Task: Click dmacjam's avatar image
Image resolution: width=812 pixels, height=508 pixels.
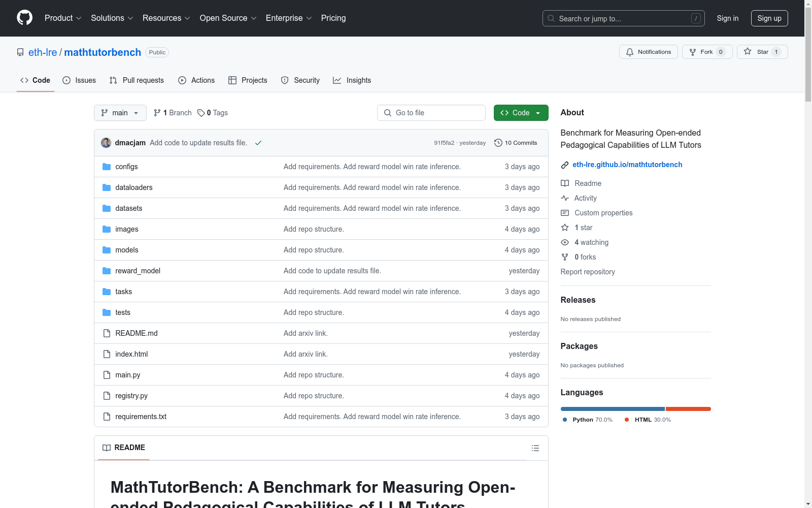Action: click(106, 143)
